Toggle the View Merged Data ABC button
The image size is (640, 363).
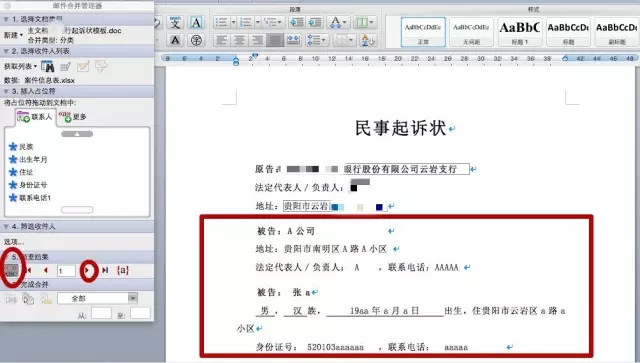pyautogui.click(x=11, y=270)
